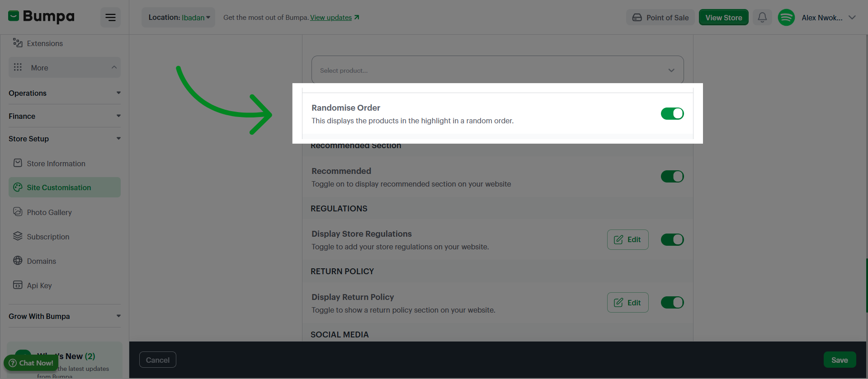Image resolution: width=868 pixels, height=379 pixels.
Task: Click the Point of Sale printer icon
Action: click(637, 18)
